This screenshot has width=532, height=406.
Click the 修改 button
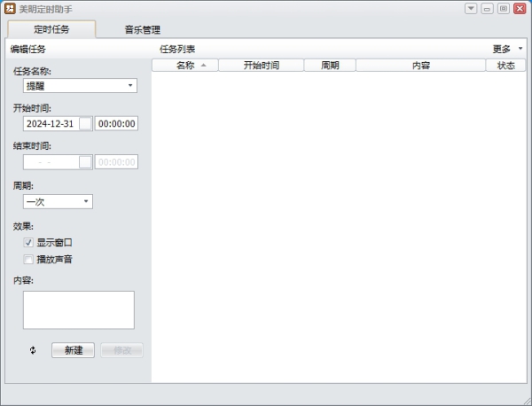click(121, 350)
